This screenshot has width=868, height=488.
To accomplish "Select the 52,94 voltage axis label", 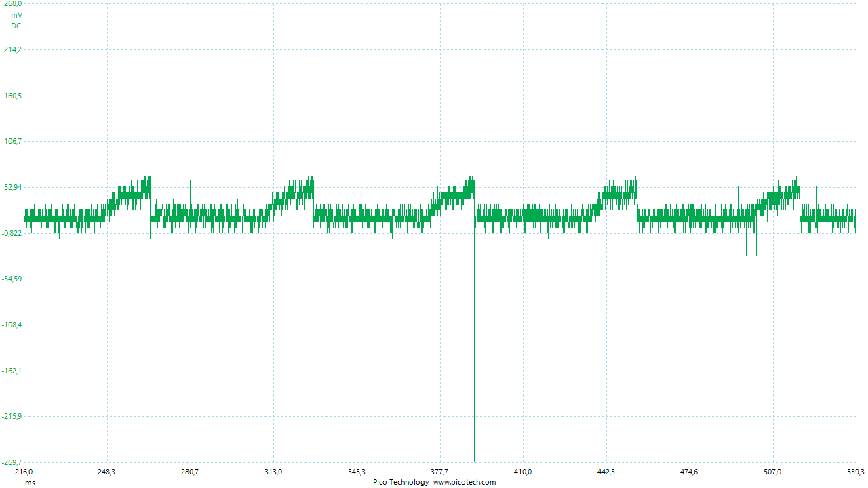I will [13, 187].
